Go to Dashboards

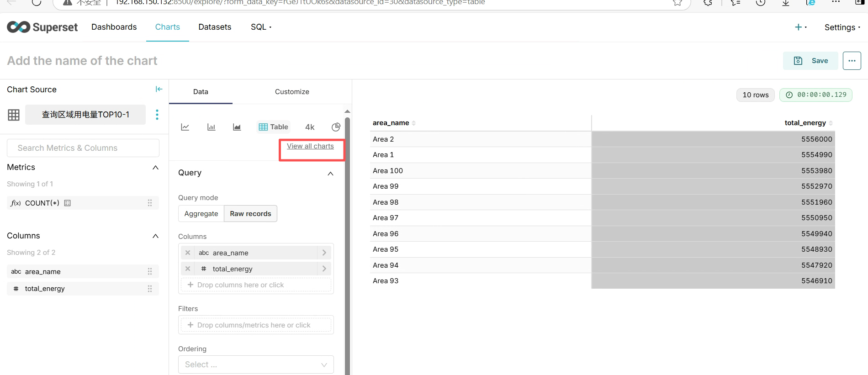(114, 27)
